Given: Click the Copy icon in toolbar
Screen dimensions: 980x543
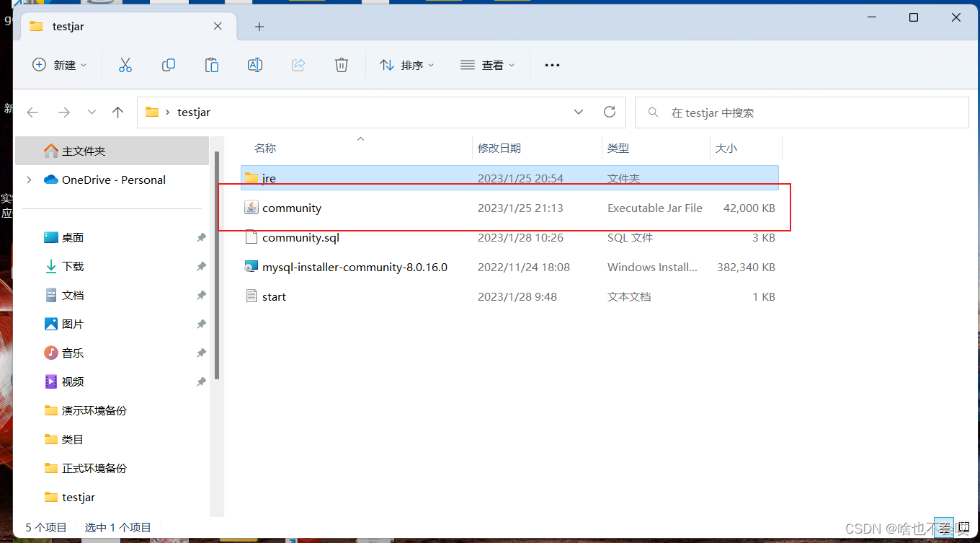Looking at the screenshot, I should [x=169, y=65].
